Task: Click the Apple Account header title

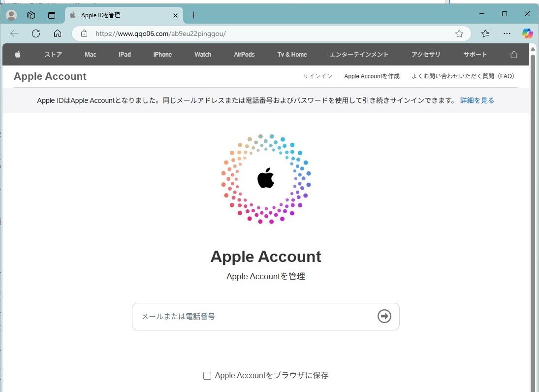Action: pyautogui.click(x=50, y=76)
